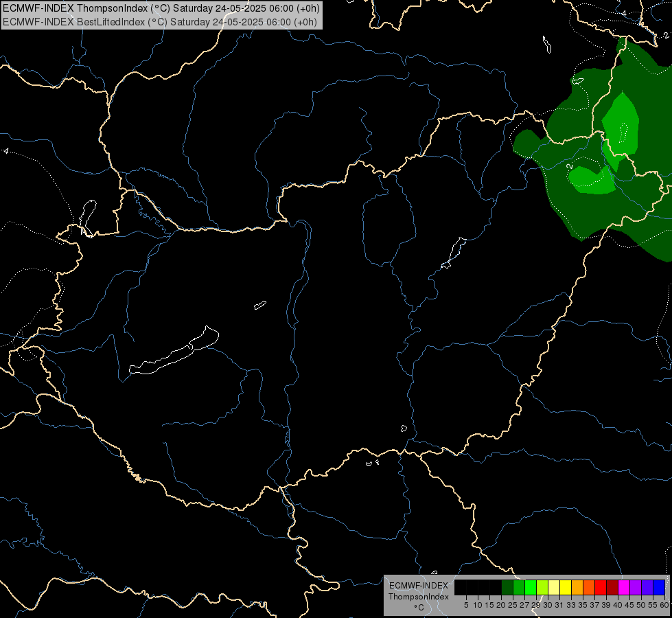Pick the purple 45–50 legend swatch
672x618 pixels.
click(636, 587)
